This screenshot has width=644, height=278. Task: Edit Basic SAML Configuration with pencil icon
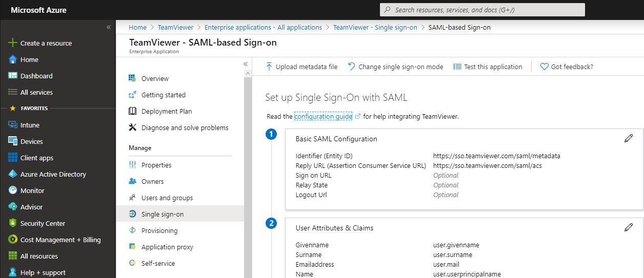[629, 138]
